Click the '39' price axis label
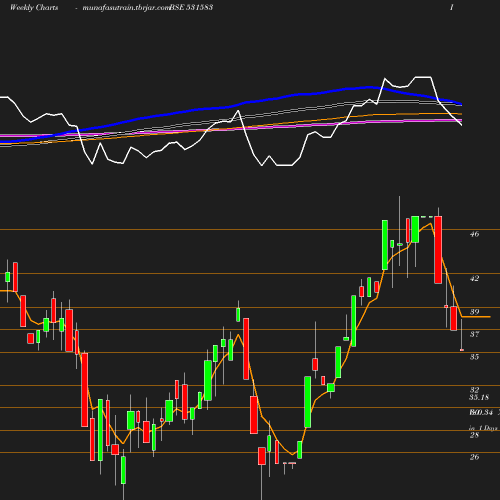Image resolution: width=500 pixels, height=500 pixels. pos(474,312)
